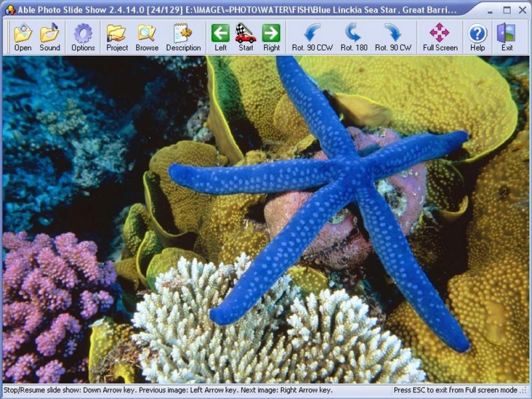Exit Able Photo Slide Show
This screenshot has width=532, height=399.
pos(506,35)
